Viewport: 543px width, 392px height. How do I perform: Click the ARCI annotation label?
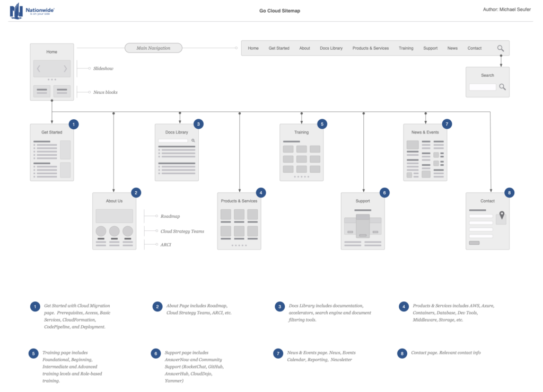tap(165, 245)
